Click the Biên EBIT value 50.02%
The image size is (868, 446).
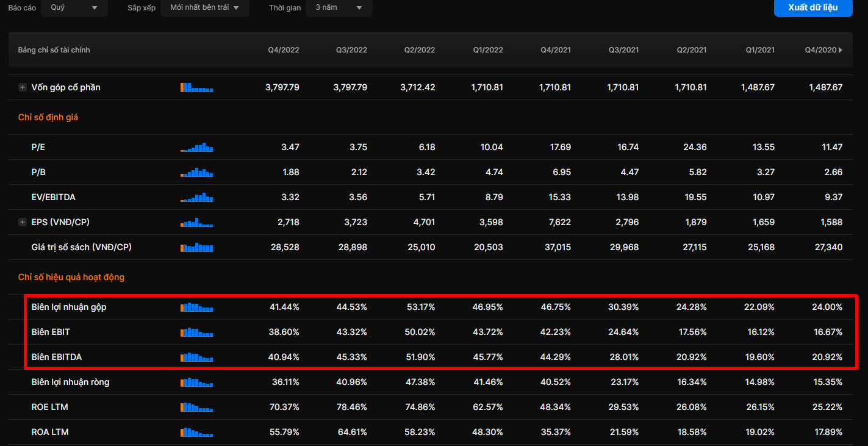[421, 332]
